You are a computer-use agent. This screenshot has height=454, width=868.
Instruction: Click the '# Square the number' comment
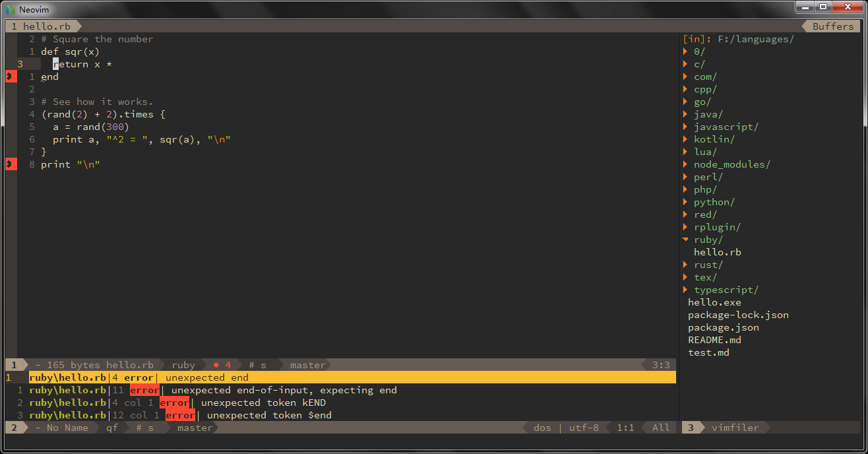tap(97, 39)
